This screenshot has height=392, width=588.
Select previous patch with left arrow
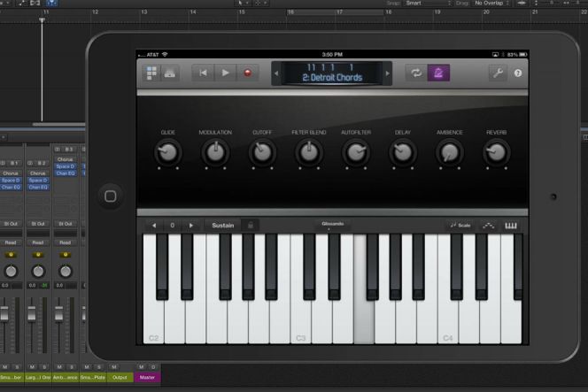click(276, 73)
